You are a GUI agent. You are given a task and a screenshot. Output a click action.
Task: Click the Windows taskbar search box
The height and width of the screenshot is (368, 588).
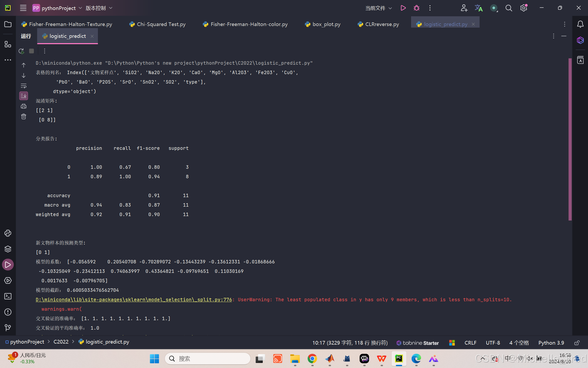click(207, 359)
